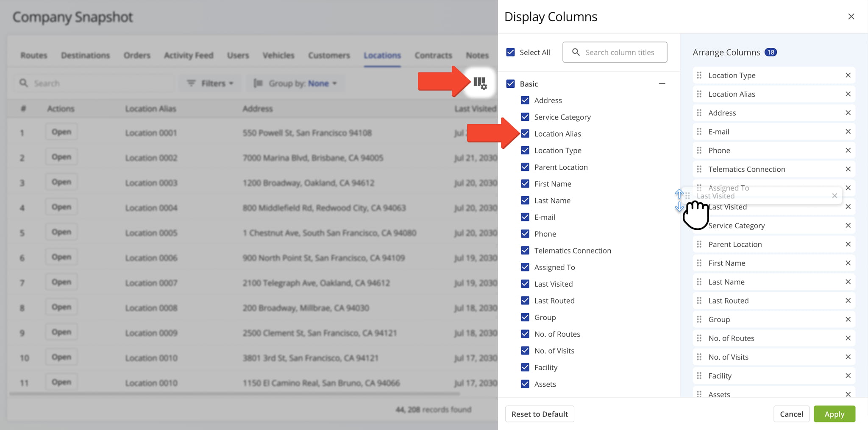Uncheck the Facility checkbox
Image resolution: width=868 pixels, height=430 pixels.
click(x=525, y=367)
